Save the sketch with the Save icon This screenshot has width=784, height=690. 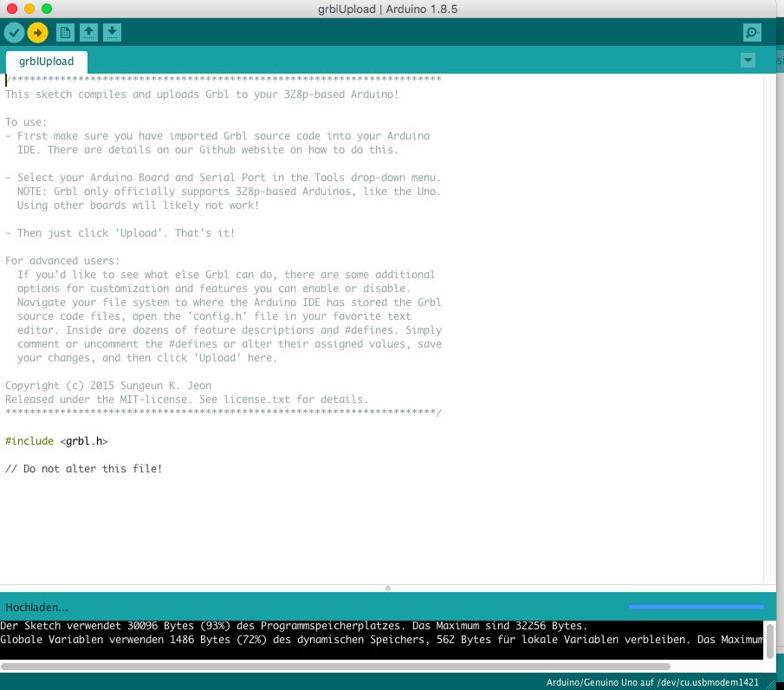[x=112, y=33]
